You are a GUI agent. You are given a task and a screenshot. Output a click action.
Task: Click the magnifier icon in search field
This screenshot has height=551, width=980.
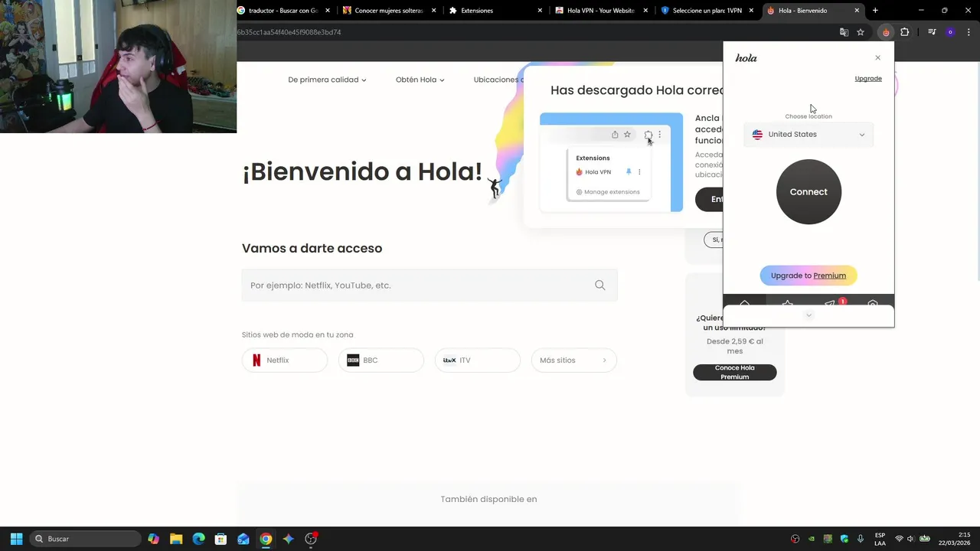pos(600,285)
